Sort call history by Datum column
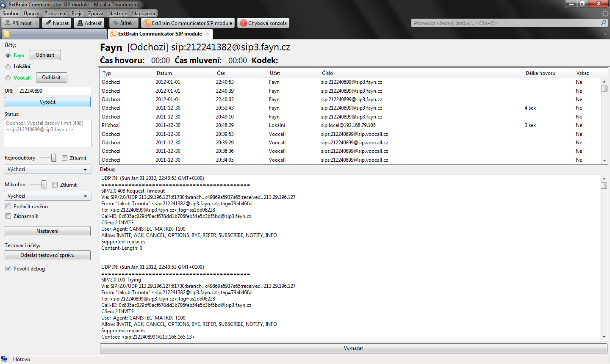610x364 pixels. 184,73
